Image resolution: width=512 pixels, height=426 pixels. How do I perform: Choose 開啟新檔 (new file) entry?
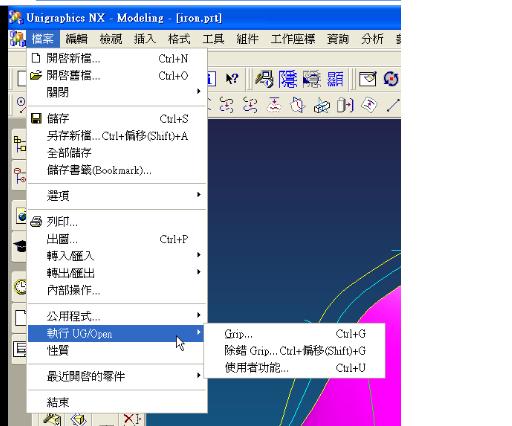[117, 59]
